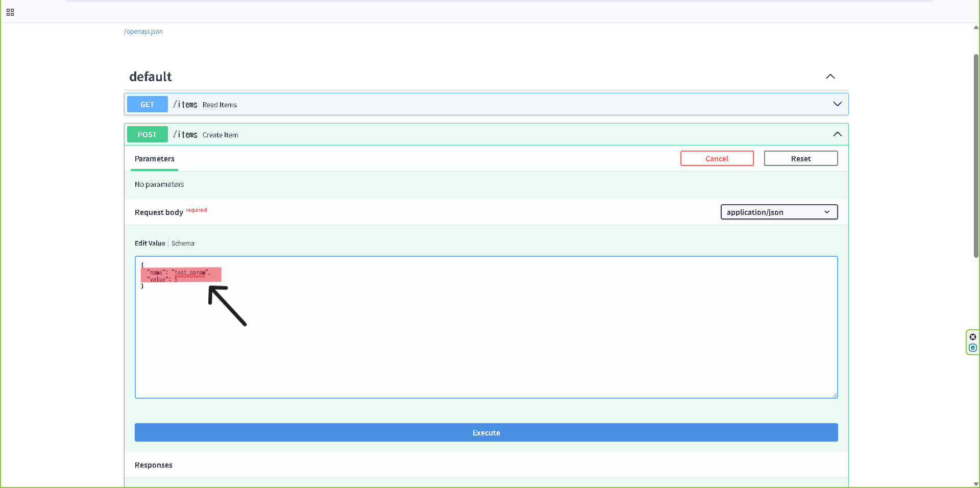Click the Execute button
This screenshot has width=980, height=488.
click(x=485, y=432)
